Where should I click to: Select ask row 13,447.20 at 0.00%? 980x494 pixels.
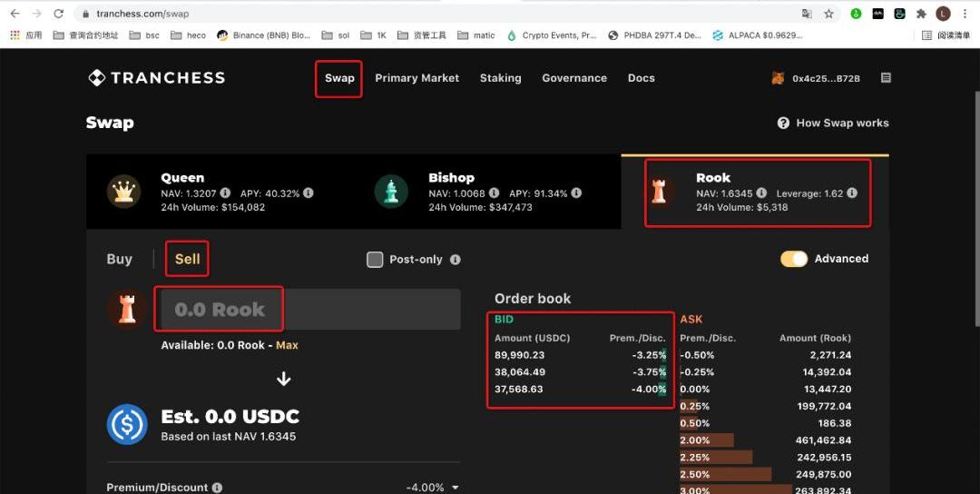pyautogui.click(x=765, y=389)
